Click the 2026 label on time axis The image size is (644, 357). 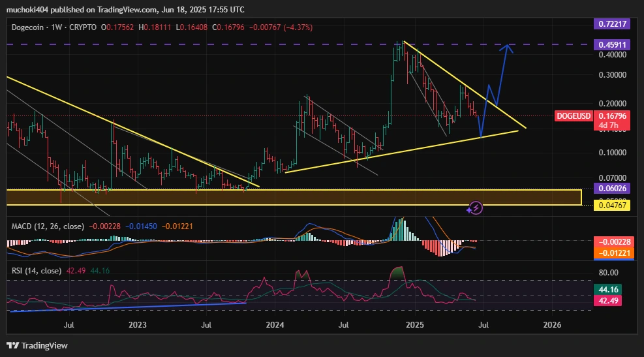click(x=552, y=324)
